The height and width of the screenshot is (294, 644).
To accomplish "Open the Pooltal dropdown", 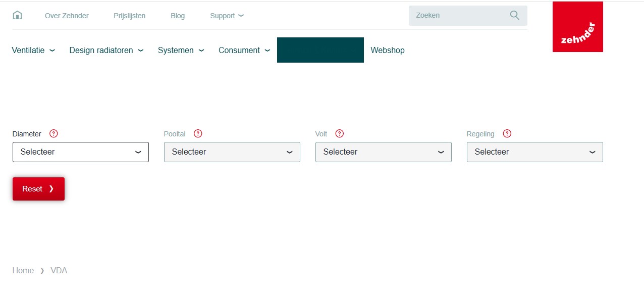I will [232, 152].
